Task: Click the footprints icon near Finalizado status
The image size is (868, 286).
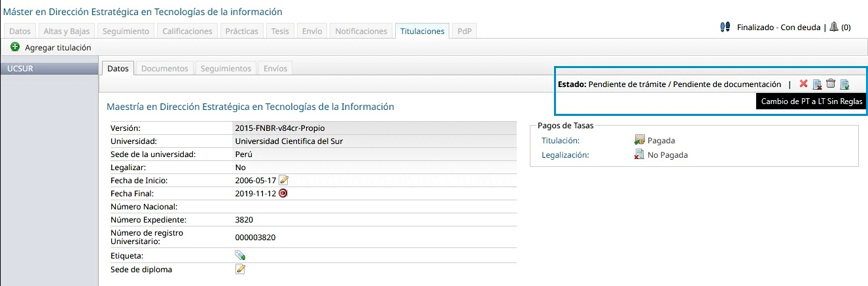Action: [725, 27]
